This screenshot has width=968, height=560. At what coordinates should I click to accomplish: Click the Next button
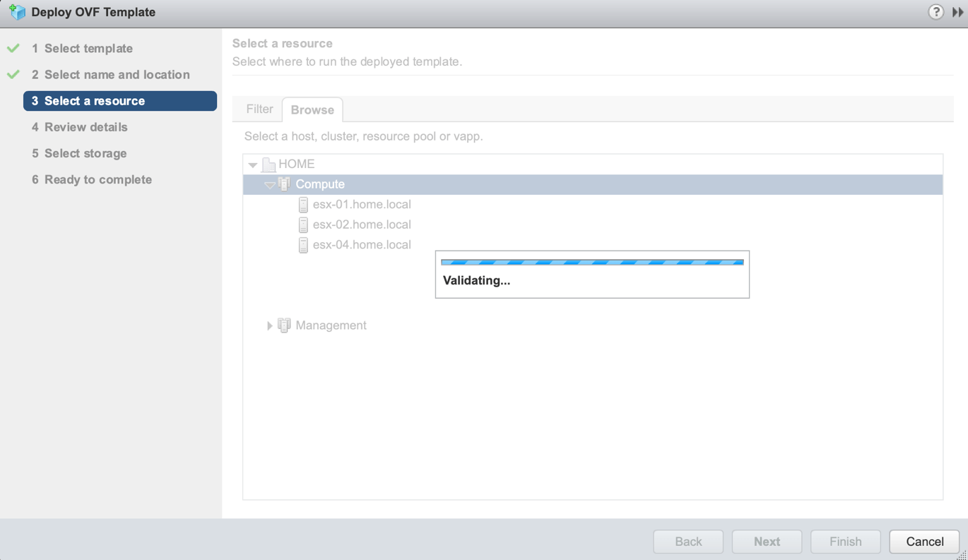coord(767,542)
